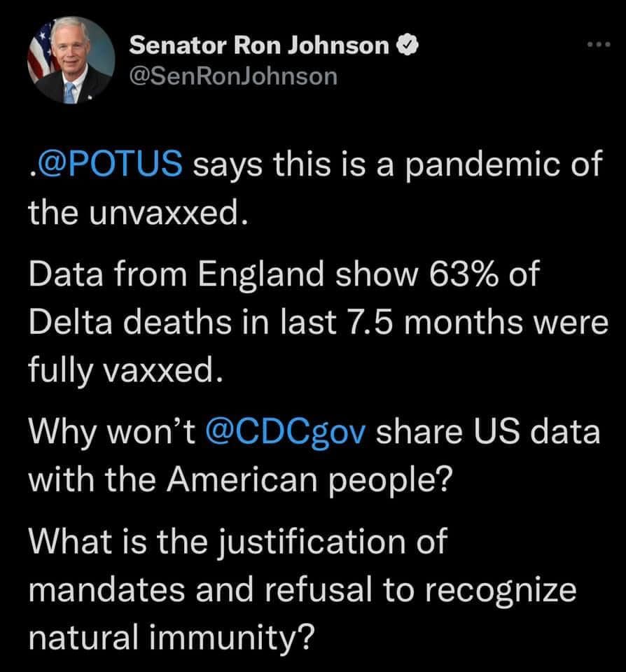Click the verified badge beside the name
Screen dimensions: 626x672
[x=409, y=47]
